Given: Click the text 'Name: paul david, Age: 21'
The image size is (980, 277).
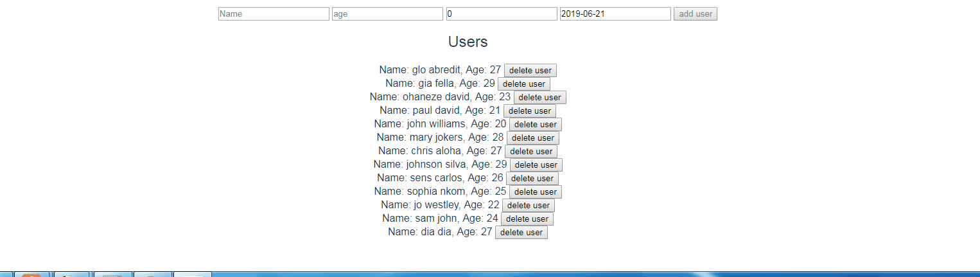Looking at the screenshot, I should 440,111.
